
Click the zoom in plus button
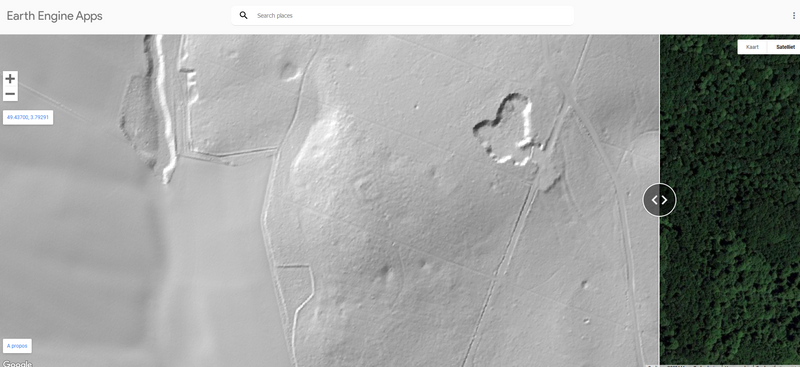[x=10, y=79]
